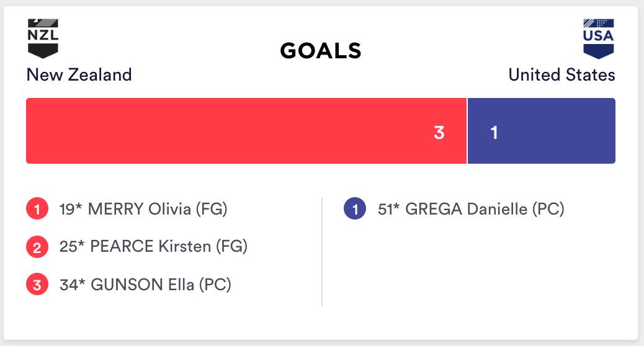Viewport: 644px width, 346px height.
Task: Select the United States team name
Action: click(561, 75)
